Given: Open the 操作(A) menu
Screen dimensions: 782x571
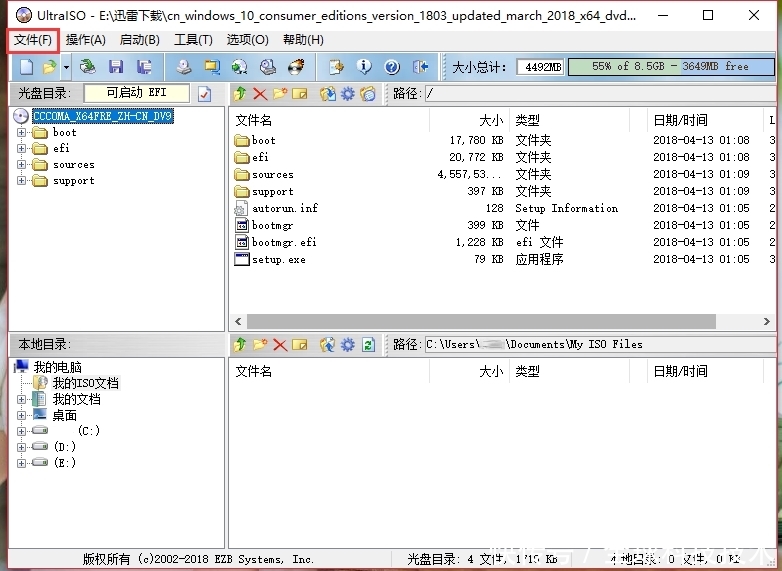Looking at the screenshot, I should pyautogui.click(x=85, y=40).
